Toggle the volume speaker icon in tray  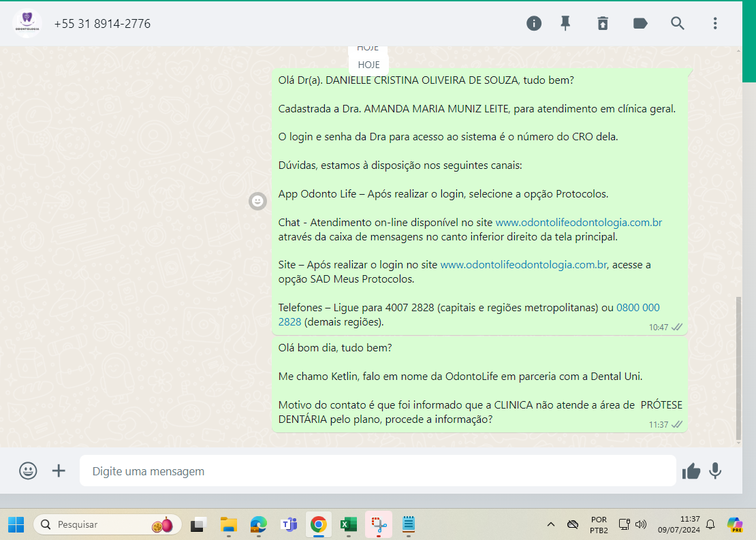pyautogui.click(x=640, y=524)
